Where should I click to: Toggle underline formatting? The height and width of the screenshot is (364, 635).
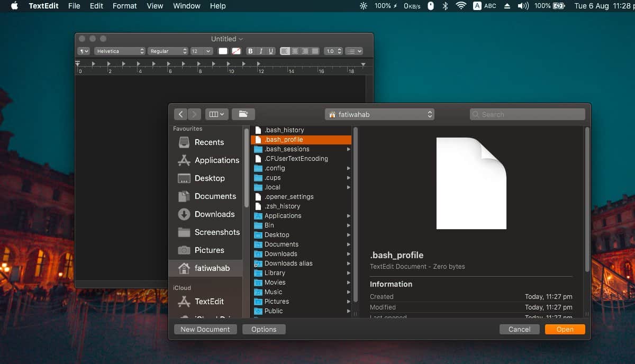click(271, 51)
